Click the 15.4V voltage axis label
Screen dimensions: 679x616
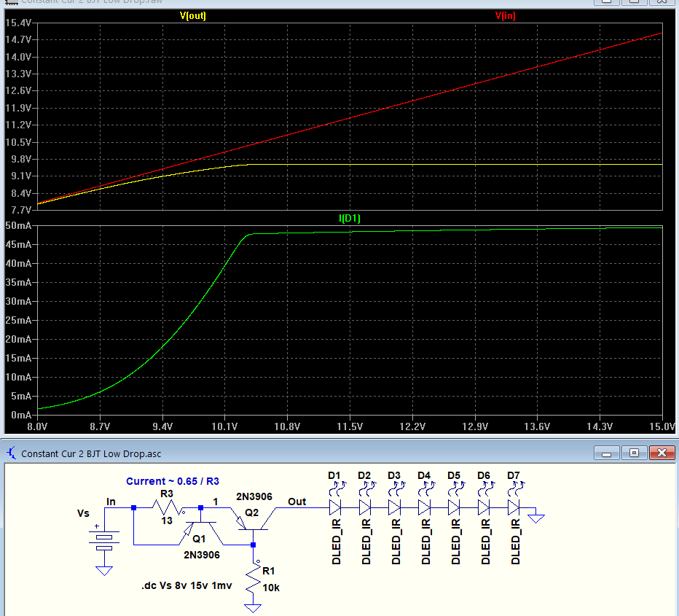point(18,23)
